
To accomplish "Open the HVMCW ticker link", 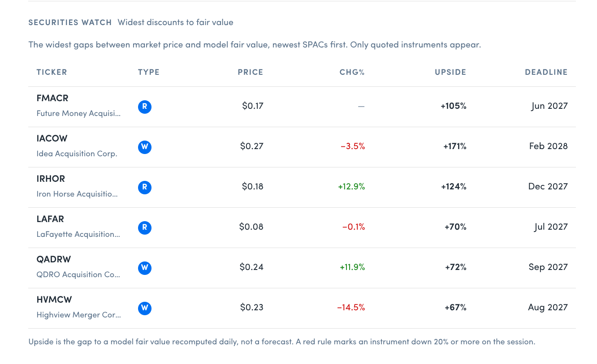I will click(x=54, y=300).
